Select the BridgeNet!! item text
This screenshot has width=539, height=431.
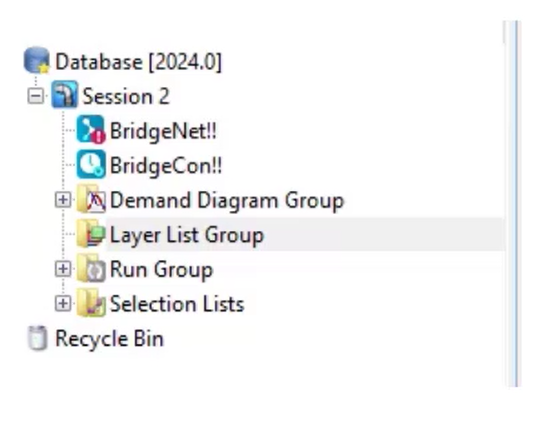[163, 131]
